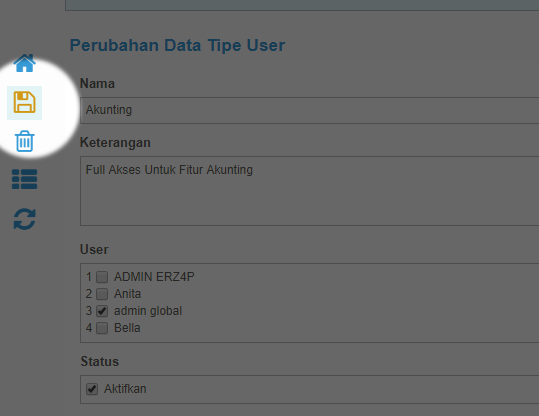Toggle the Aktifkan status checkbox

92,389
